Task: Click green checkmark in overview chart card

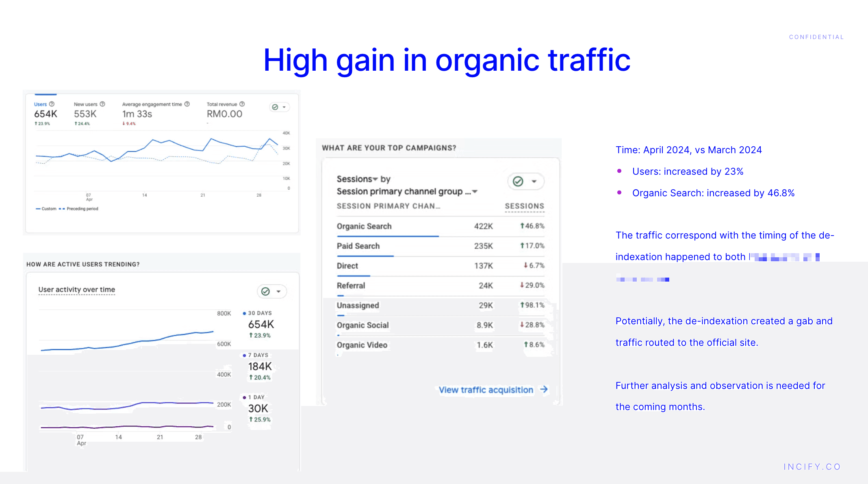Action: (x=275, y=107)
